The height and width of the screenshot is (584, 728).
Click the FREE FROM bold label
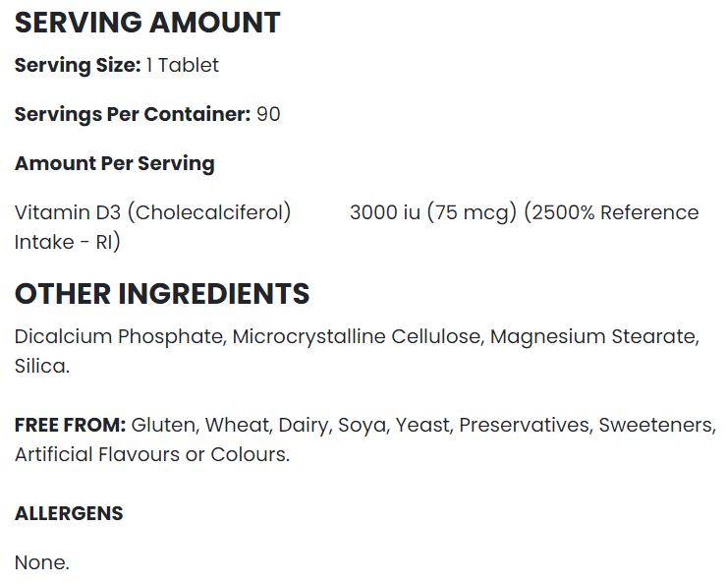pyautogui.click(x=70, y=425)
